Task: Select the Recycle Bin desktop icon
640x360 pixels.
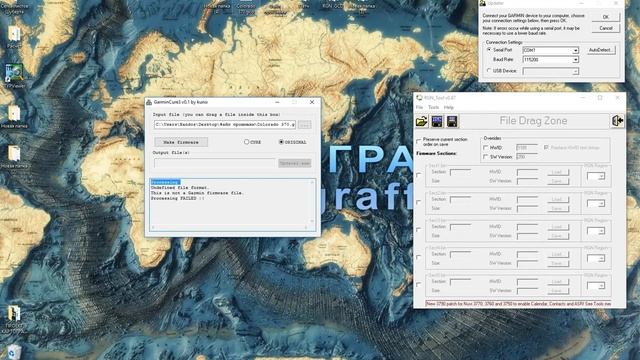Action: click(13, 351)
